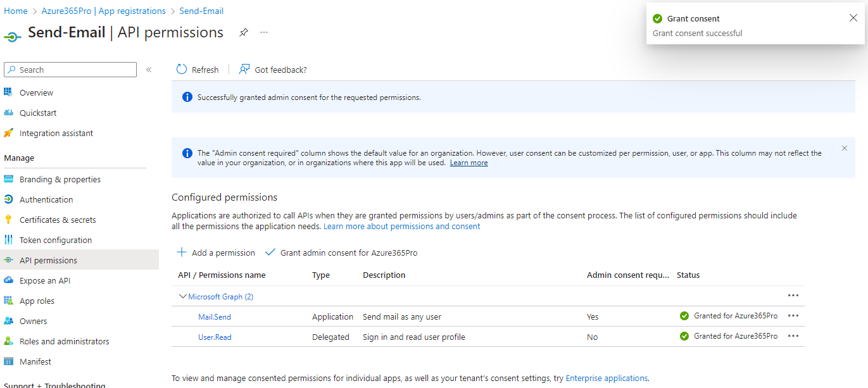Click the Azure365Pro | App registrations breadcrumb
Screen dimensions: 868x388
click(x=103, y=11)
